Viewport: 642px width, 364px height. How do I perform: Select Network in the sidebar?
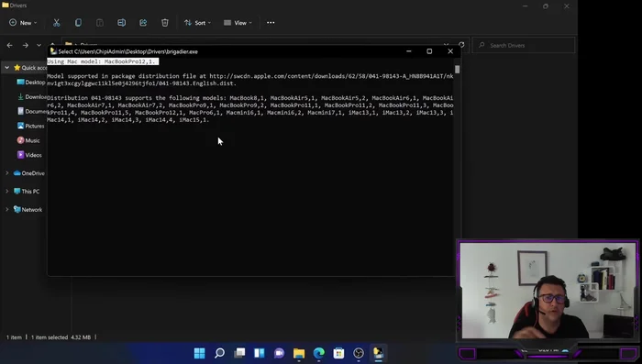click(28, 210)
